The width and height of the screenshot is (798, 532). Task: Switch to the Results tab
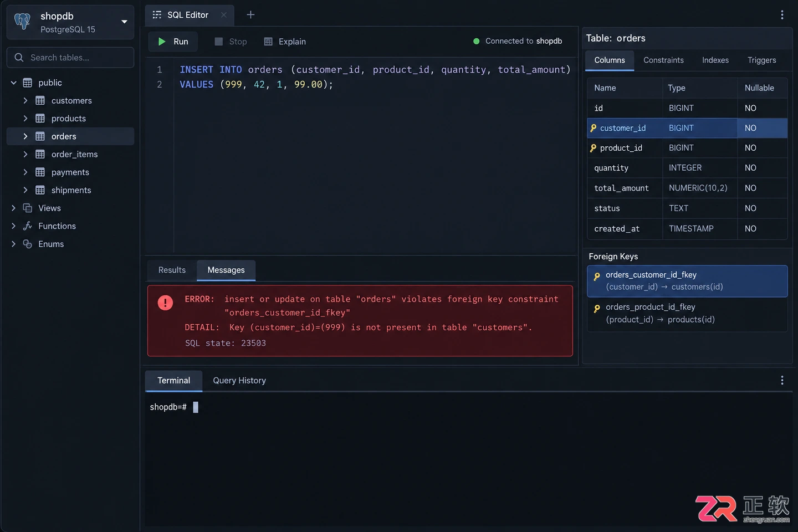pos(172,270)
